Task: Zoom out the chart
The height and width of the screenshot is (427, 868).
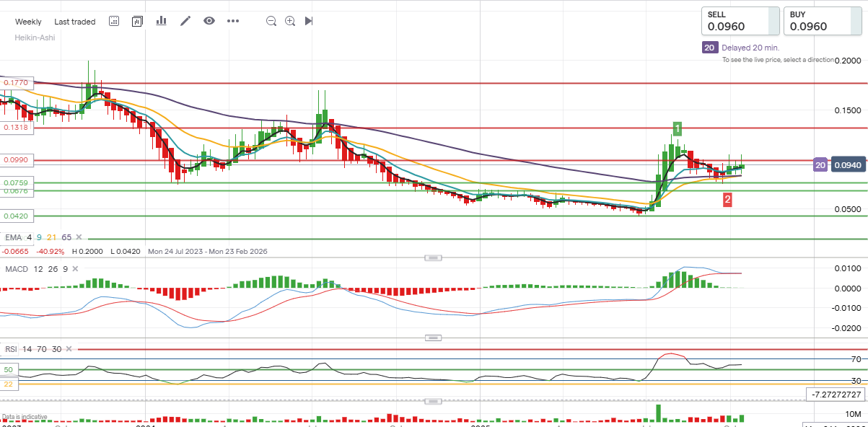Action: (x=271, y=21)
